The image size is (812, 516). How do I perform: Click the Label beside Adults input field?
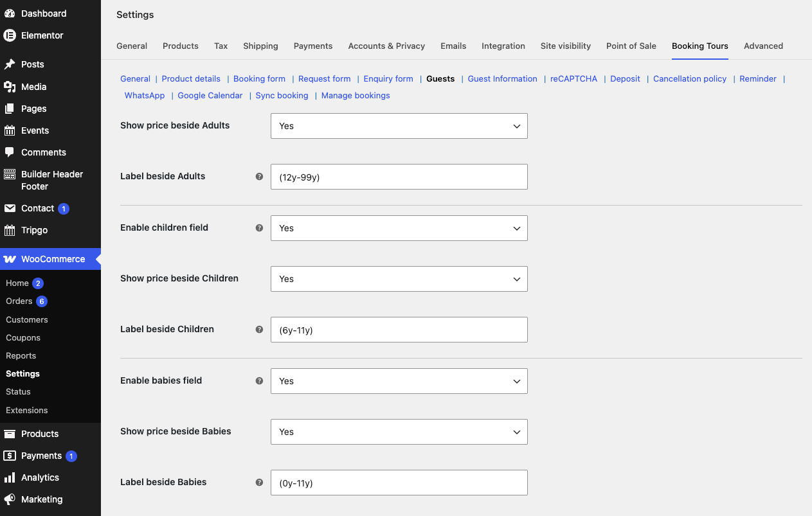point(399,177)
